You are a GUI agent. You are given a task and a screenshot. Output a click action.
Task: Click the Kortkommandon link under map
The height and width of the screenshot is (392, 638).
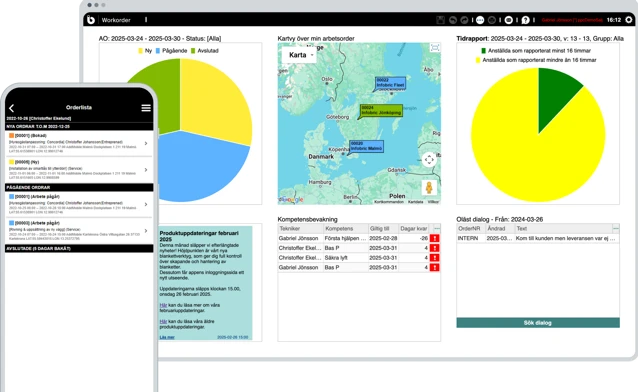point(389,201)
